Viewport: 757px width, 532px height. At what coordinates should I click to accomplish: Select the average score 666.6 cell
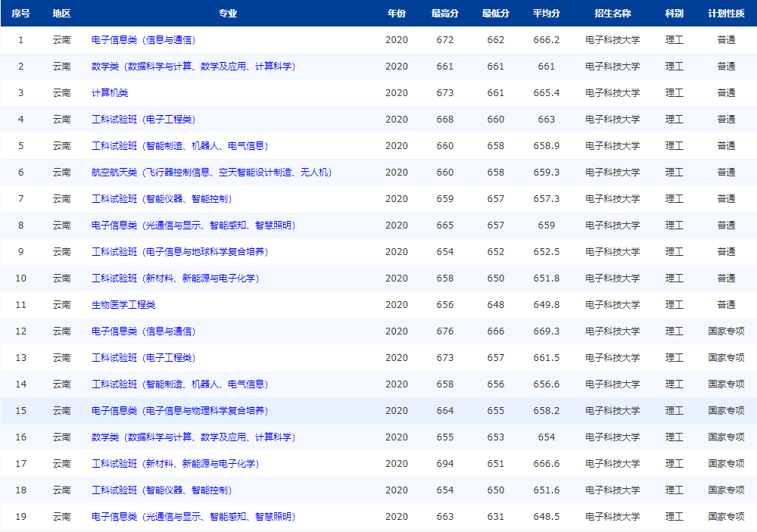pos(547,464)
